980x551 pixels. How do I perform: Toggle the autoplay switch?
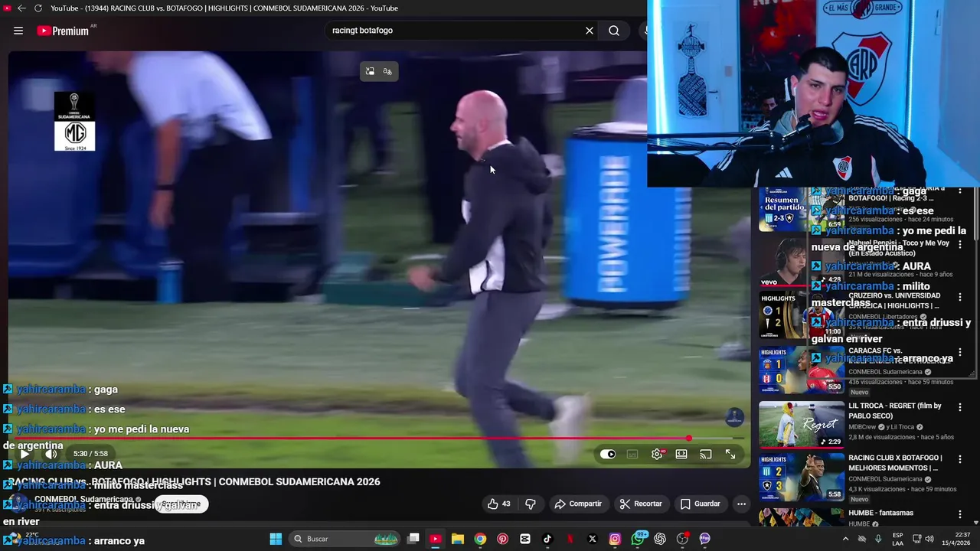pyautogui.click(x=607, y=454)
